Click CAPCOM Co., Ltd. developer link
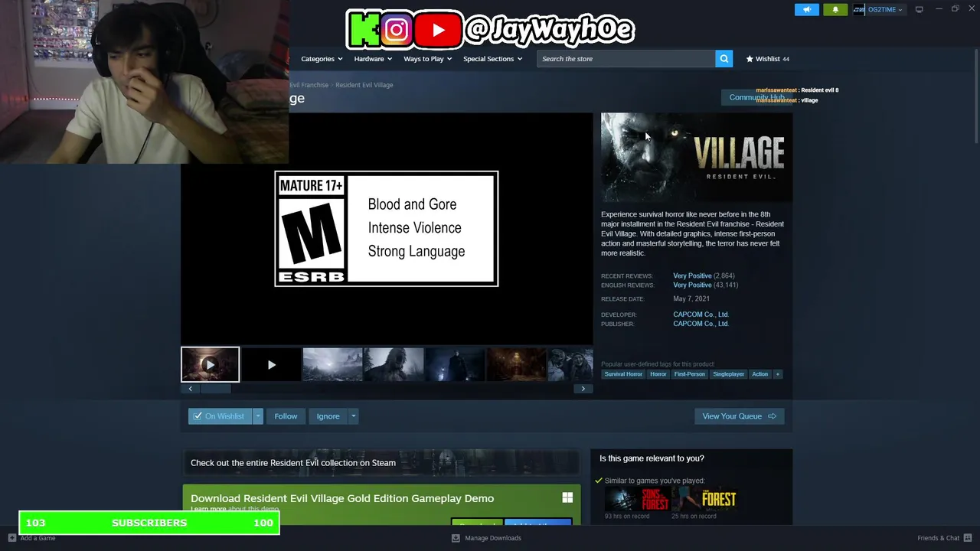 701,315
